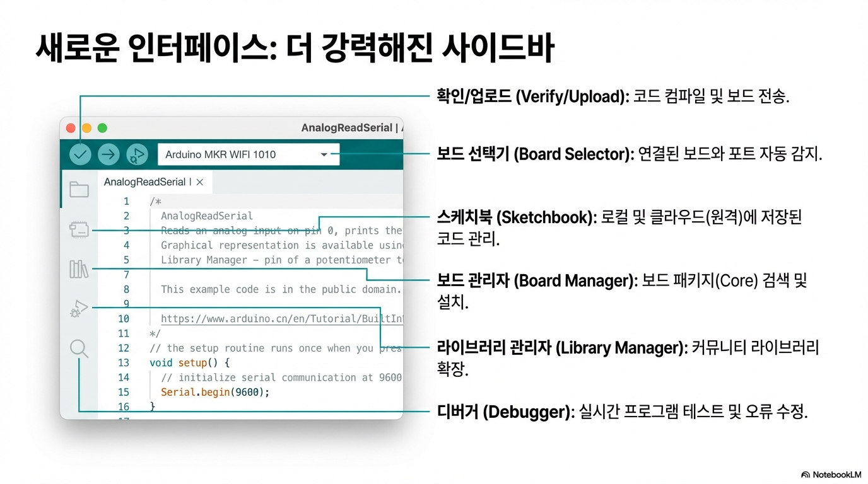Click the NotebookLM logo in the corner
The width and height of the screenshot is (868, 484).
tap(831, 475)
